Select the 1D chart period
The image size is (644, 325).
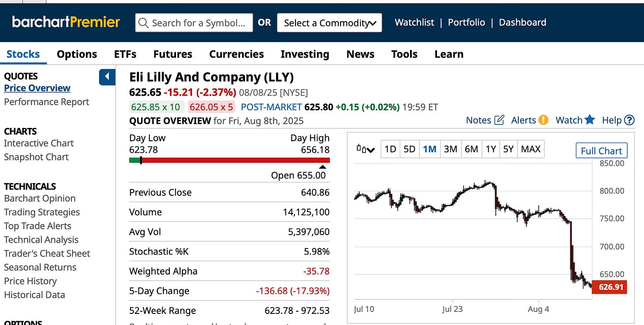pyautogui.click(x=390, y=149)
